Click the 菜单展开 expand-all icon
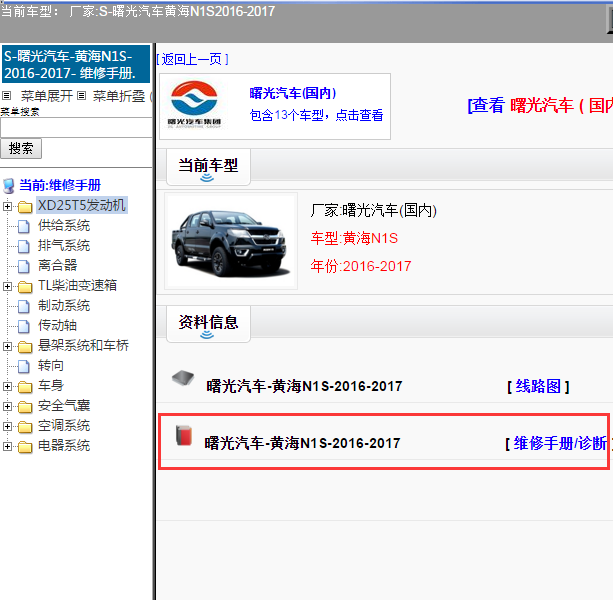Screen dimensions: 613x600 pos(7,95)
